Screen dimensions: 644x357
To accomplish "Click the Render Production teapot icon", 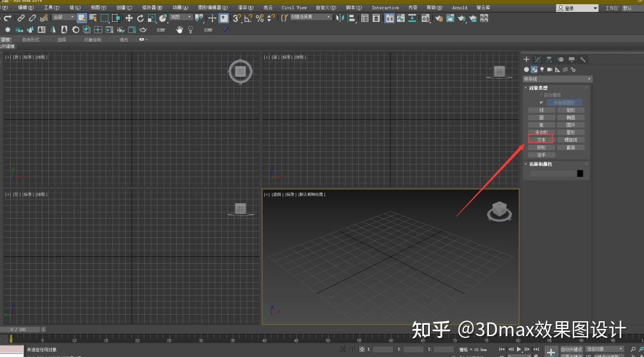I will 462,18.
